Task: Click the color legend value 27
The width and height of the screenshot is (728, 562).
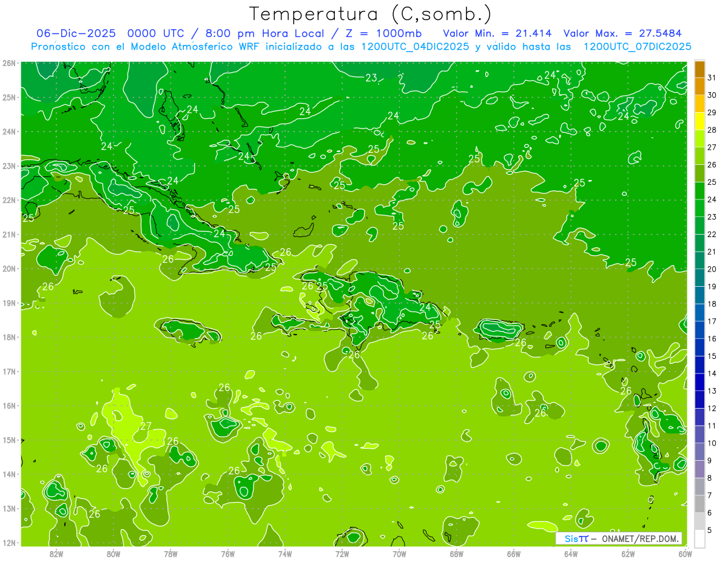Action: click(x=712, y=147)
